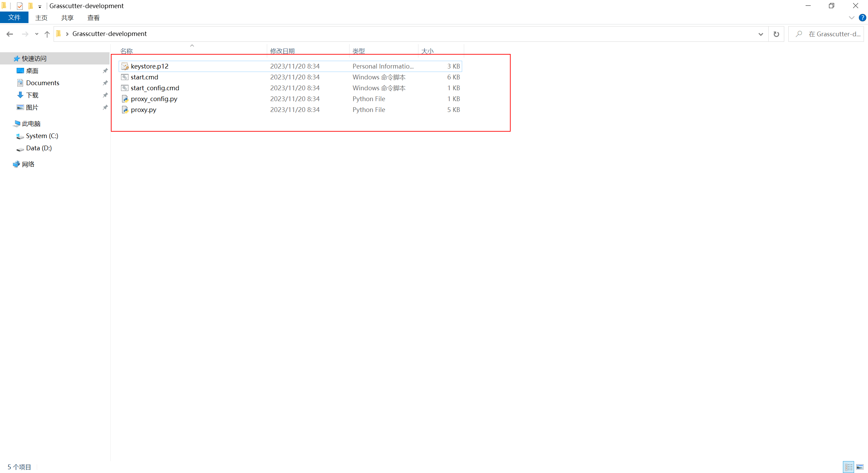Screen dimensions: 868x473
Task: Click the proxy_config.py Python icon
Action: pos(125,99)
